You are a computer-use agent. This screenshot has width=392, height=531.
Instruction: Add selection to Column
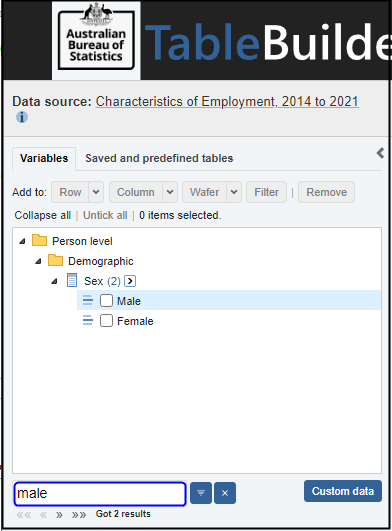pos(136,192)
